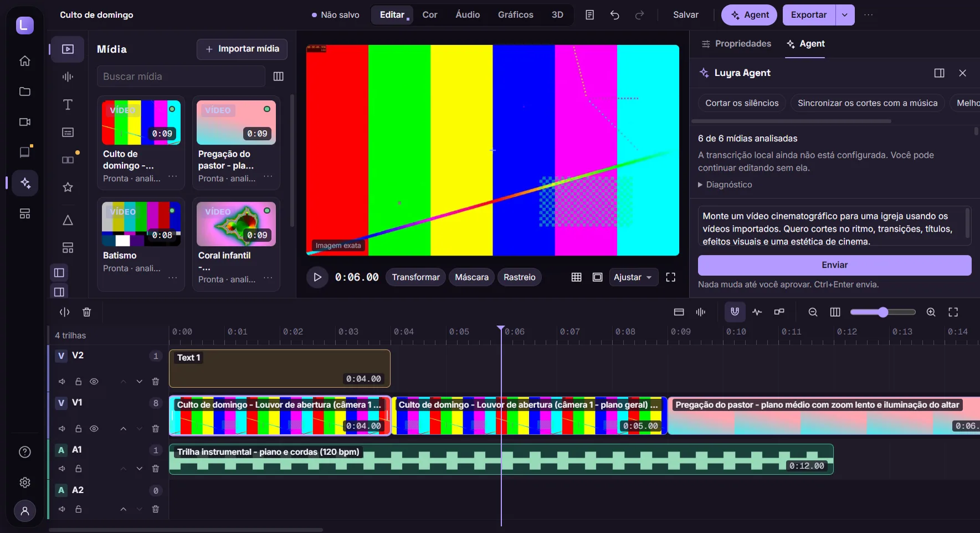The image size is (980, 533).
Task: Zoom out the timeline
Action: click(x=813, y=312)
